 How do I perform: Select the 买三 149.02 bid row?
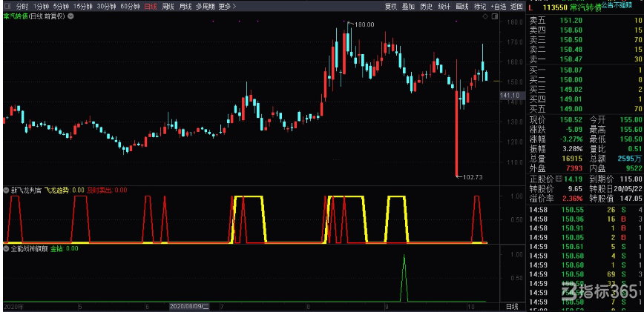(x=585, y=90)
